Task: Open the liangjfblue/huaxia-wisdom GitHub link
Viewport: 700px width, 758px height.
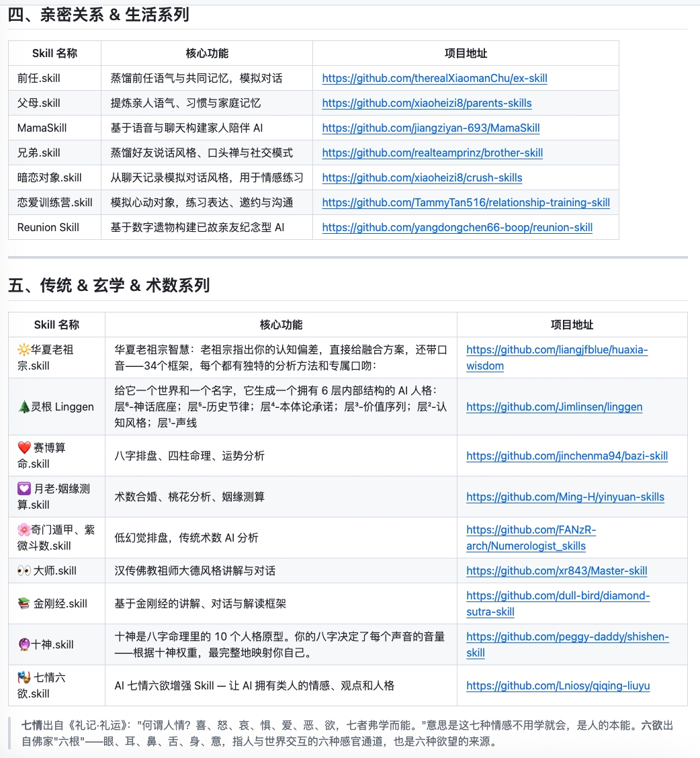Action: click(x=557, y=357)
